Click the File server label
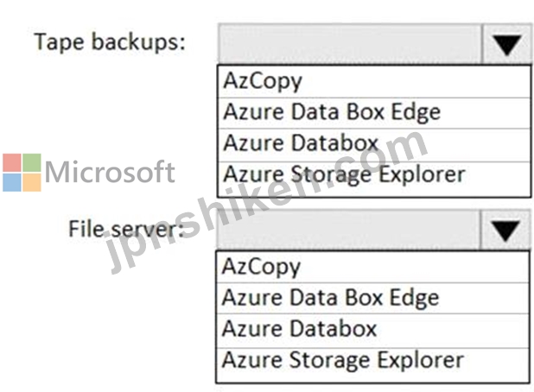 [126, 229]
